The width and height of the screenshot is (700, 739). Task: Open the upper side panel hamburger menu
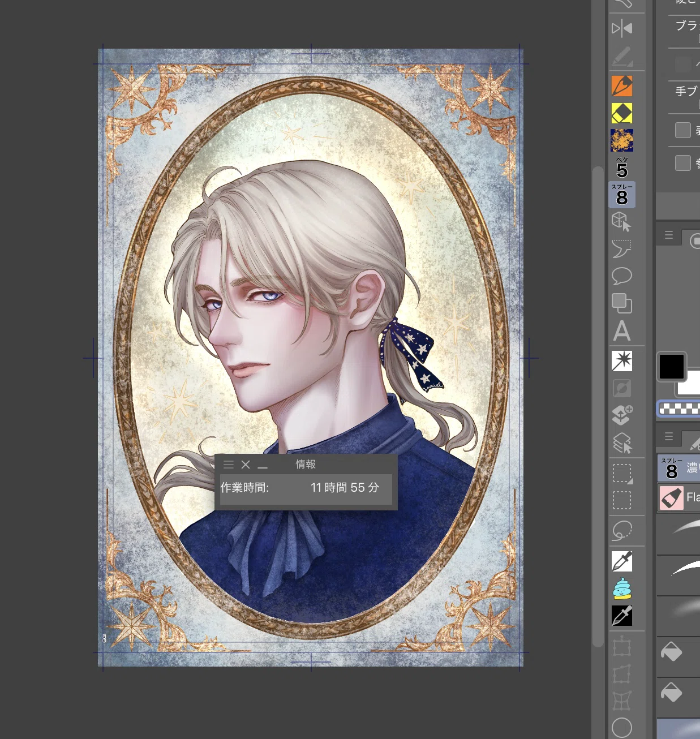click(669, 235)
